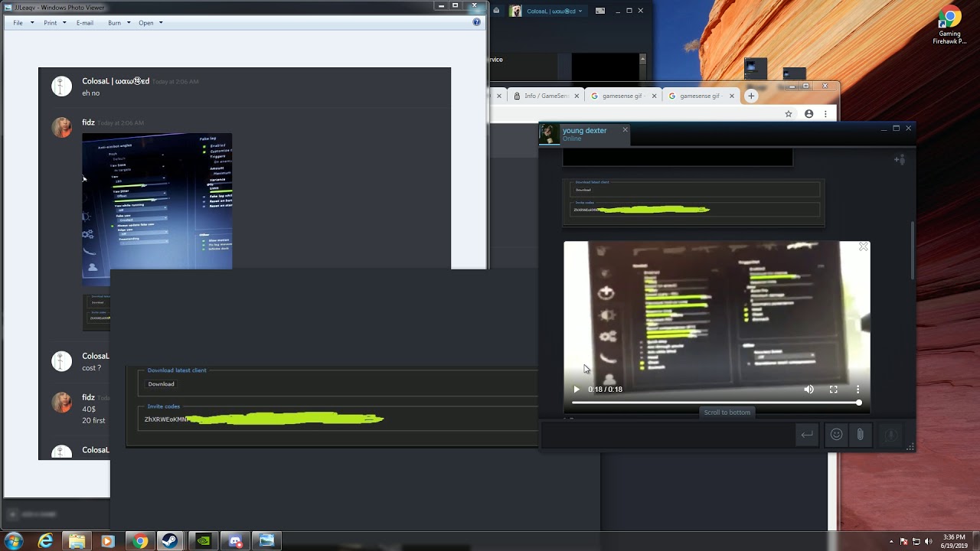
Task: Click the Photo Viewer help icon
Action: pos(476,22)
